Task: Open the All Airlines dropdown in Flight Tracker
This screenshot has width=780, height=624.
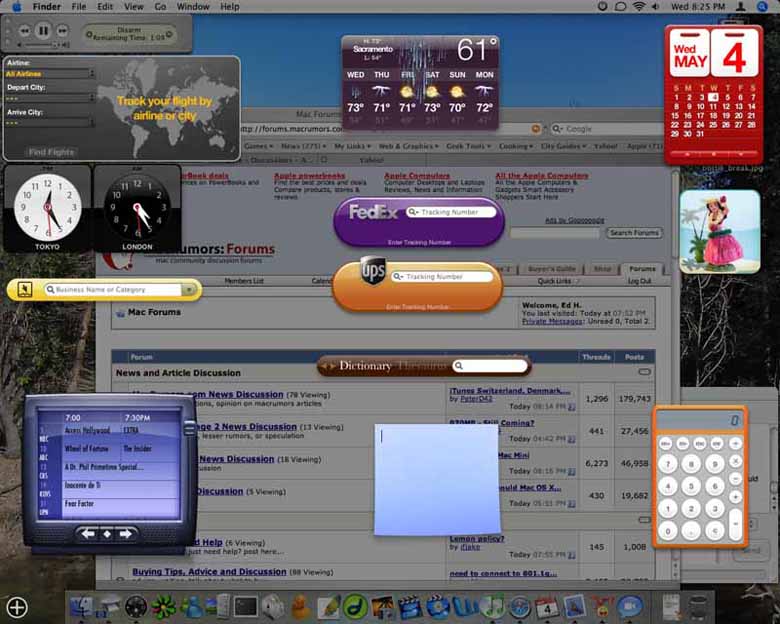Action: pyautogui.click(x=50, y=74)
